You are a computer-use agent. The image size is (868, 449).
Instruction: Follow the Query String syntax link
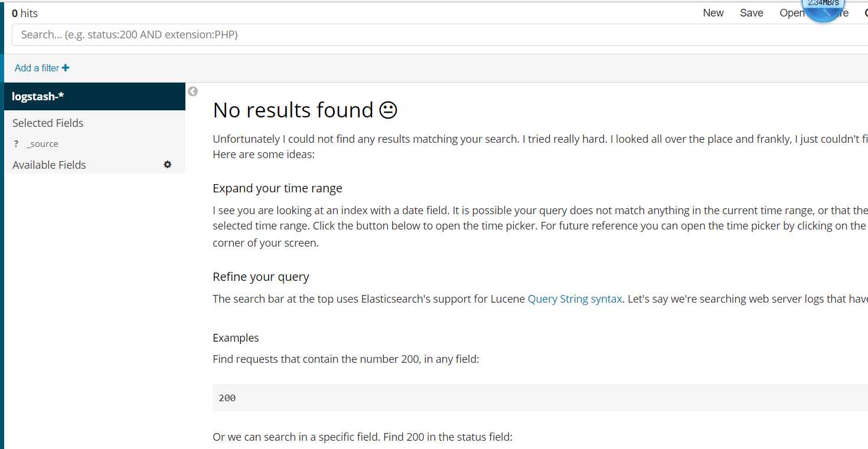(575, 299)
